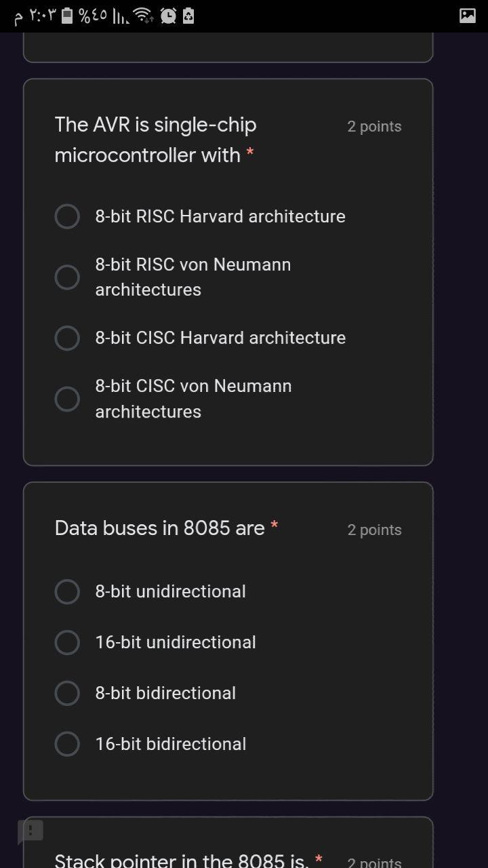The image size is (488, 868).
Task: Choose 8-bit RISC von Neumann architectures option
Action: pyautogui.click(x=67, y=277)
